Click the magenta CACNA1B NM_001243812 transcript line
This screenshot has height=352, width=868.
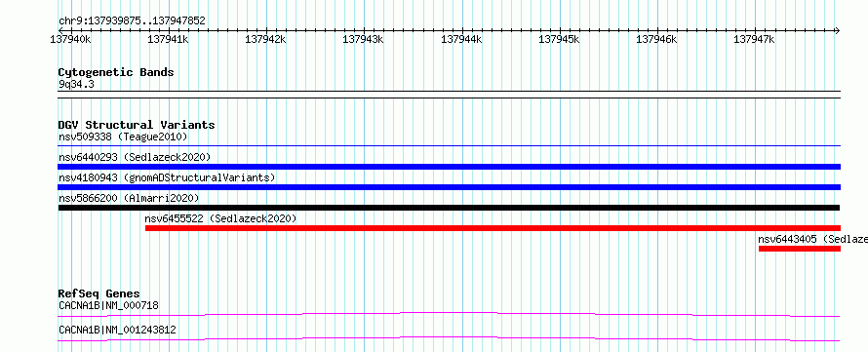pos(449,338)
